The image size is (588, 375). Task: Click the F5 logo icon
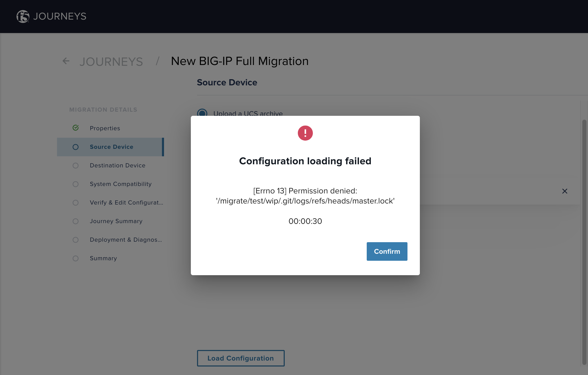click(23, 16)
